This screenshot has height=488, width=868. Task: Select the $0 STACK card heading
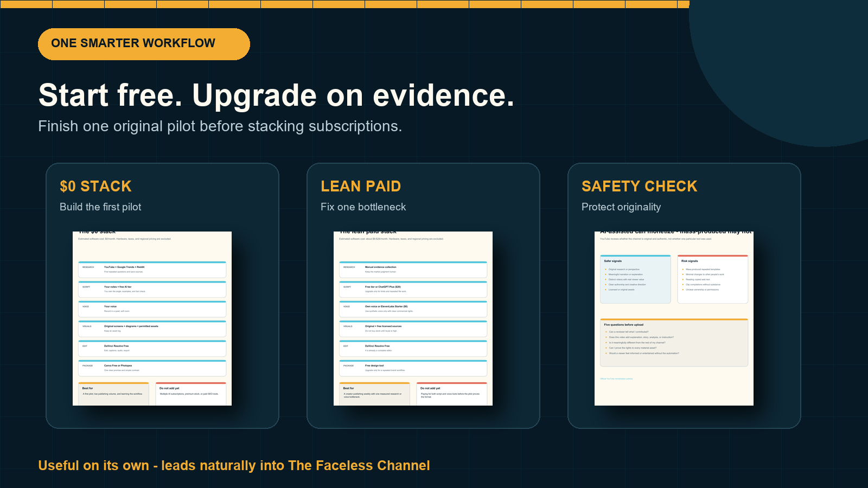pos(95,187)
